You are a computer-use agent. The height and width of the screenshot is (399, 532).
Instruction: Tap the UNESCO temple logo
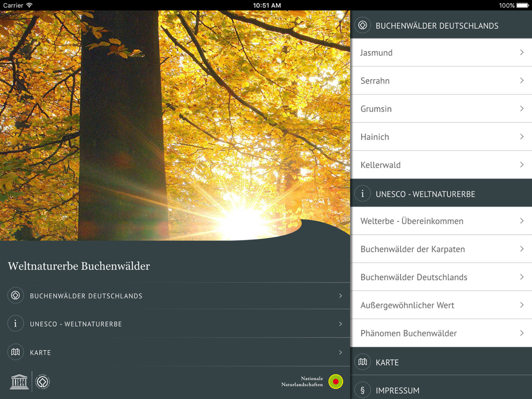point(19,381)
